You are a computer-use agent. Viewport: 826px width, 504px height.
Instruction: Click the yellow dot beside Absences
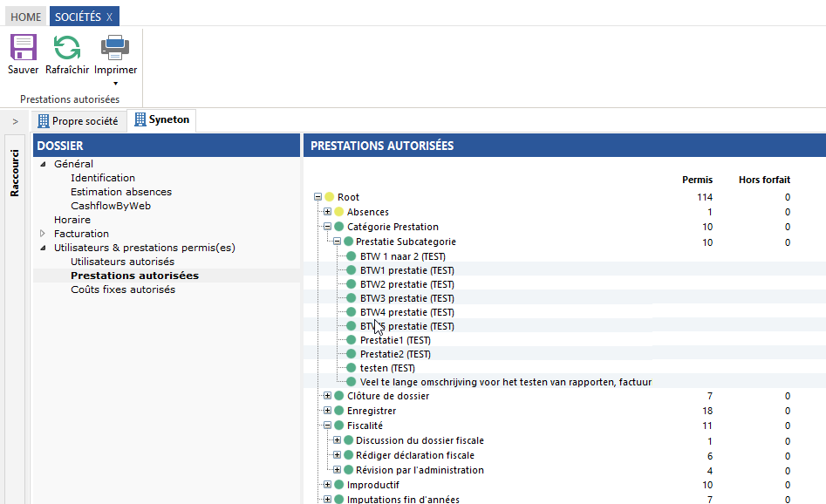[x=338, y=213]
